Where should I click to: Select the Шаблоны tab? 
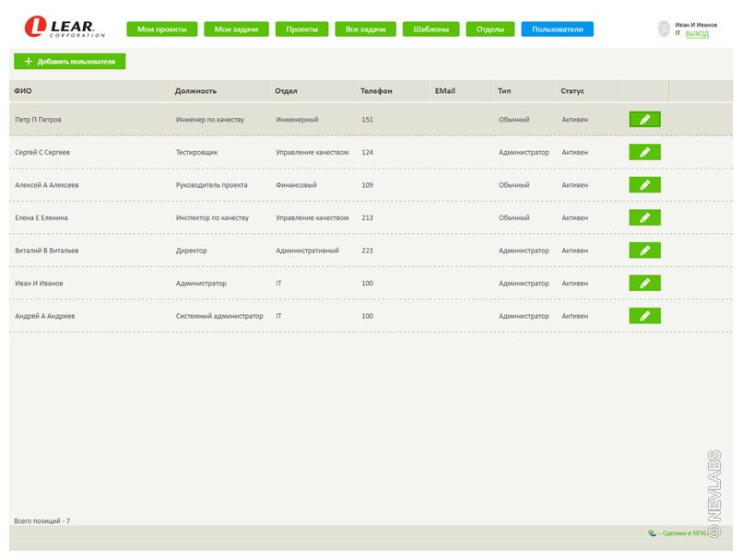[x=430, y=29]
